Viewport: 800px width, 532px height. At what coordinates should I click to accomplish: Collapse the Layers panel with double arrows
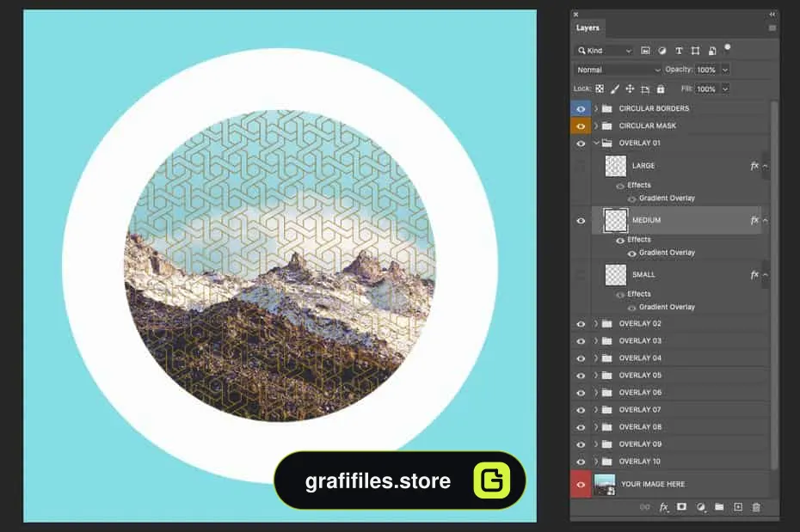click(x=772, y=15)
